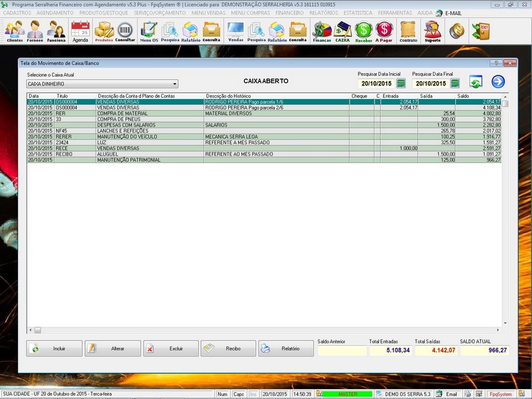Viewport: 532px width, 399px height.
Task: Select row COMPRA DE MATERIAL
Action: [x=264, y=113]
